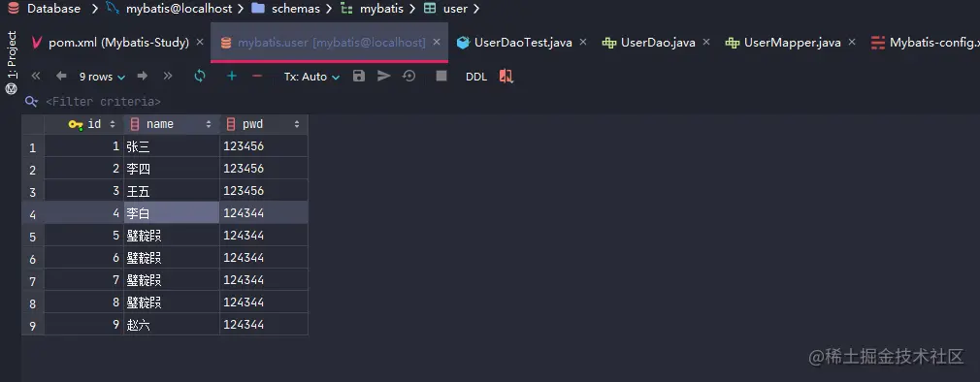Reload table data with refresh icon
The image size is (980, 382).
point(200,77)
